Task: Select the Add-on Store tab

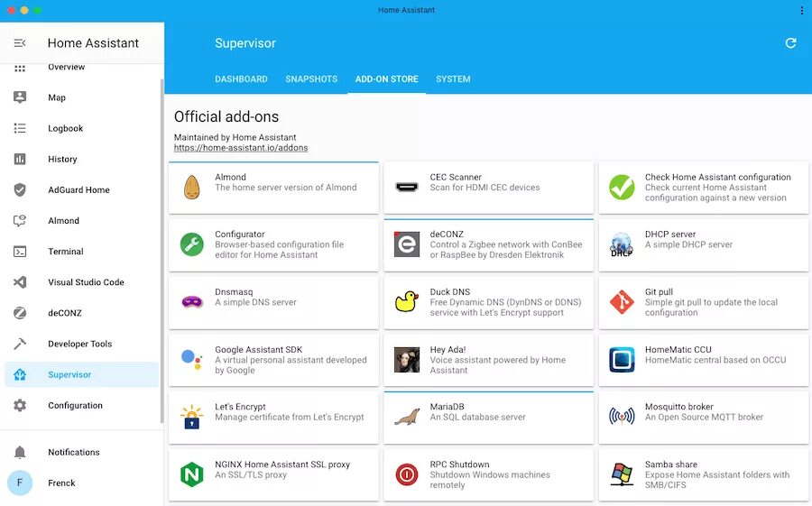Action: click(386, 79)
